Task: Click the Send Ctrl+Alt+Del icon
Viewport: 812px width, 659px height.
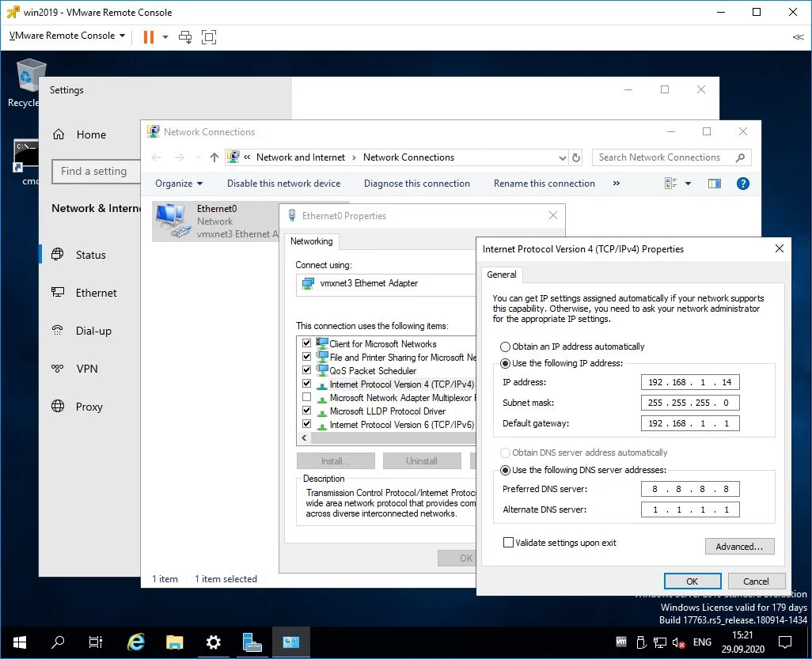Action: [185, 36]
